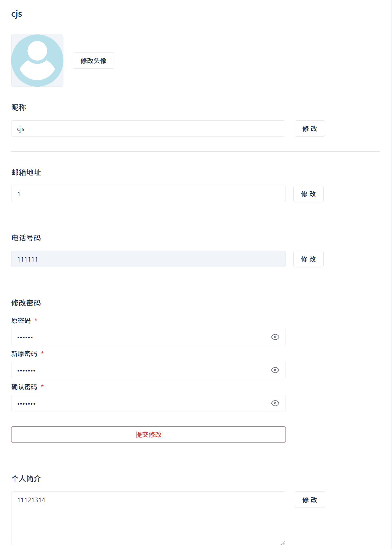Click the default user avatar image
The image size is (392, 549).
pyautogui.click(x=37, y=61)
